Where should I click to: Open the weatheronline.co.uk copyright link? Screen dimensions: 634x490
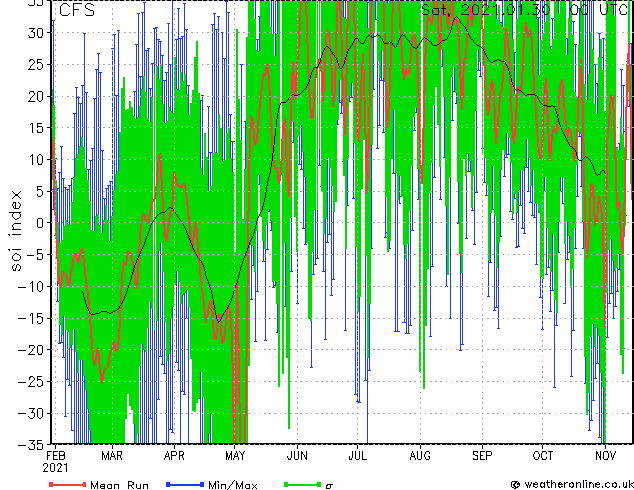[572, 484]
